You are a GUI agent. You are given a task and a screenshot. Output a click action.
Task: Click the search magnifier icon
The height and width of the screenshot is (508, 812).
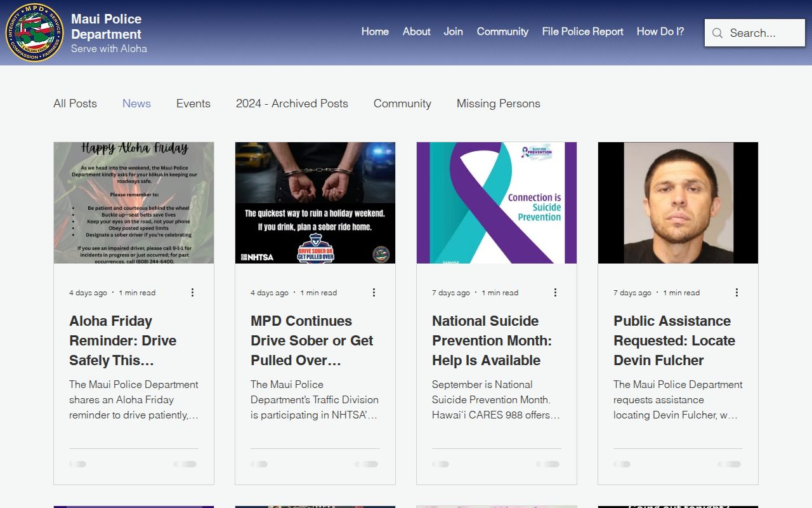click(x=717, y=33)
